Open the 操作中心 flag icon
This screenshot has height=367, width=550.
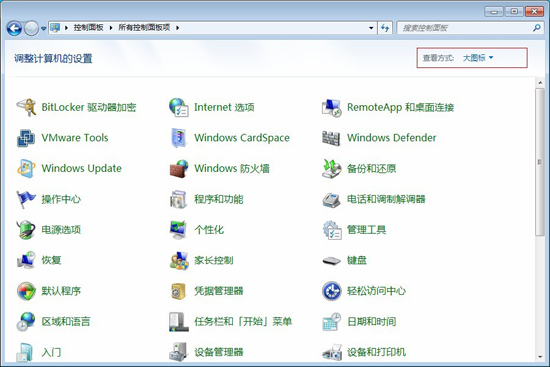click(26, 199)
